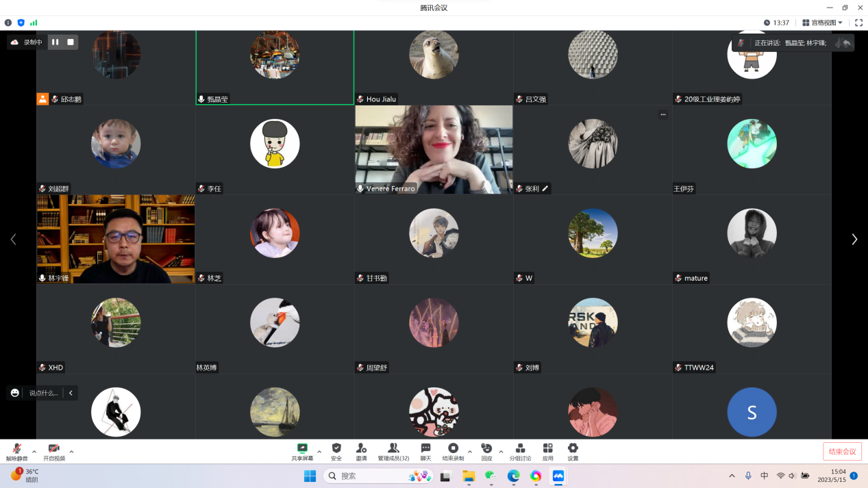
Task: Expand video options arrow beside 开启视频
Action: [71, 452]
